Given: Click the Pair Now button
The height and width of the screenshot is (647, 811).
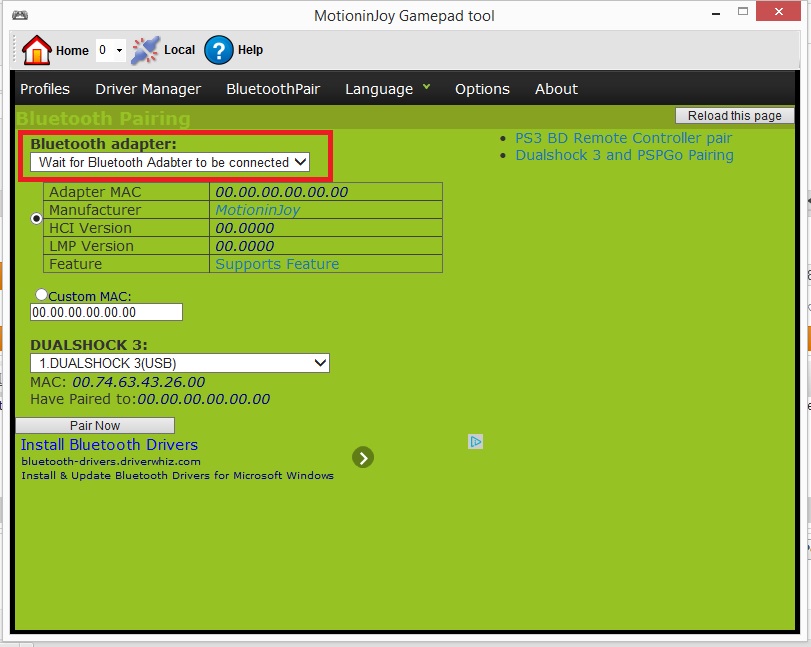Looking at the screenshot, I should (95, 426).
